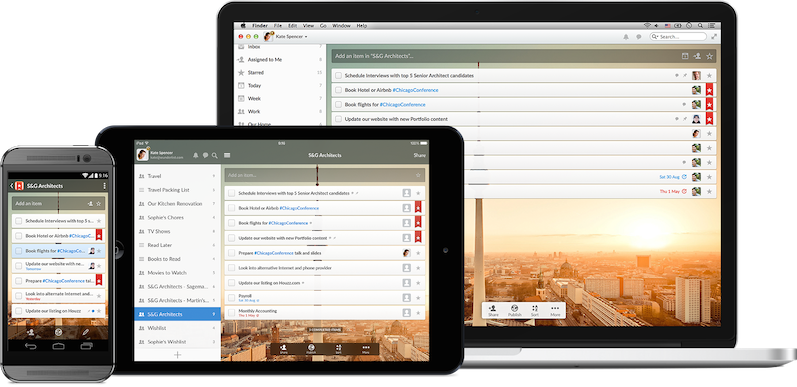The image size is (797, 387).
Task: Open the More menu in the laptop's bottom toolbar
Action: (x=555, y=311)
